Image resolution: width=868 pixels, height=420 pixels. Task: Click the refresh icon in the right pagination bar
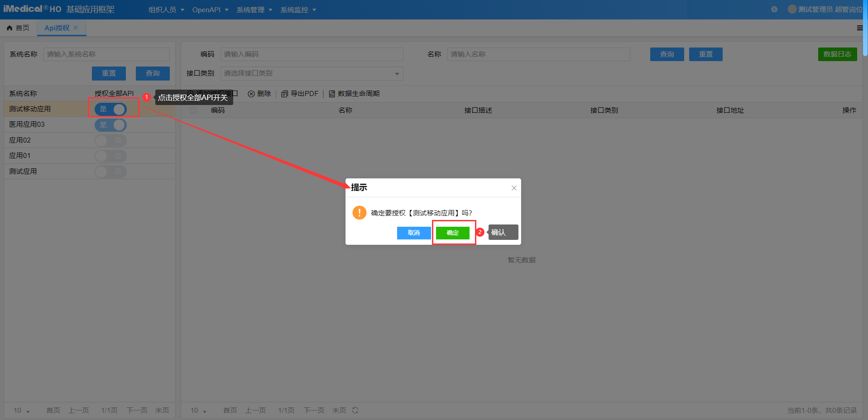(355, 410)
